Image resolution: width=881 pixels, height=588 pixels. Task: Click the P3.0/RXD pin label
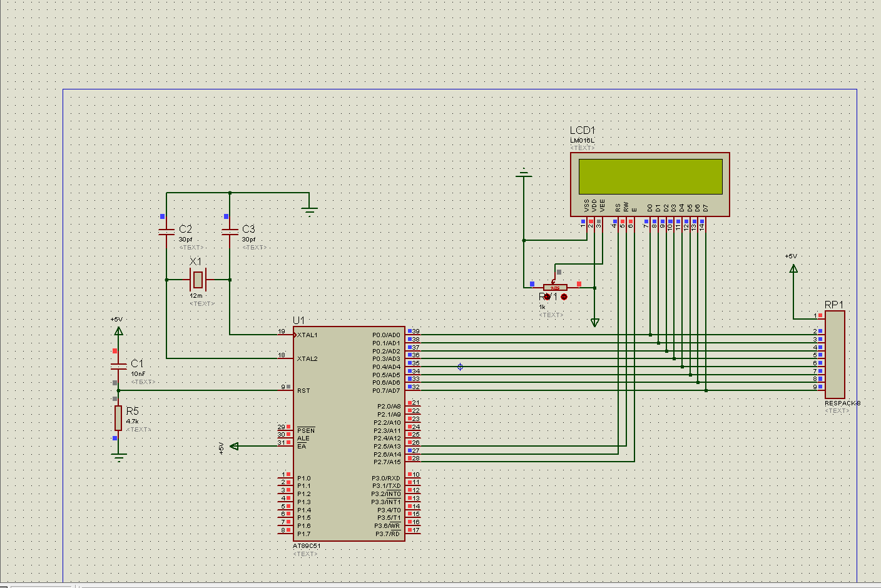pos(386,479)
